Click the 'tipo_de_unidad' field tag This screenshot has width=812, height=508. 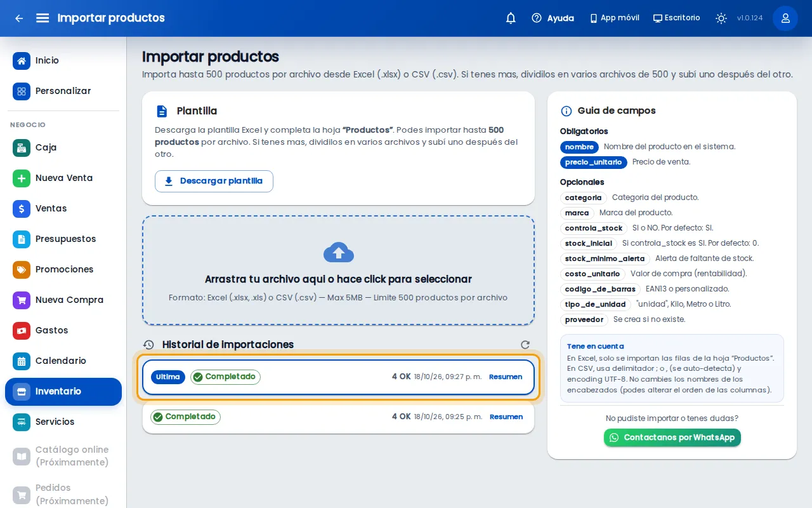click(x=595, y=304)
